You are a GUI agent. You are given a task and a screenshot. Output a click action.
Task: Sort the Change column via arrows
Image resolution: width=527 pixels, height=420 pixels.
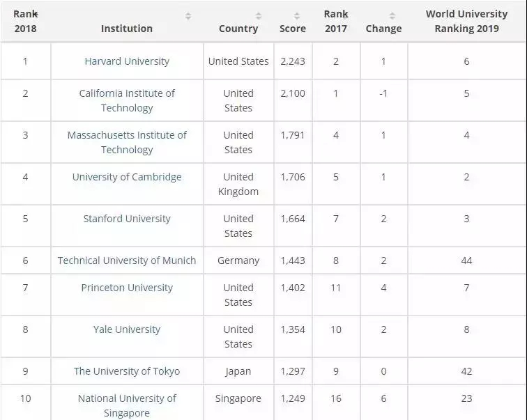tap(392, 16)
